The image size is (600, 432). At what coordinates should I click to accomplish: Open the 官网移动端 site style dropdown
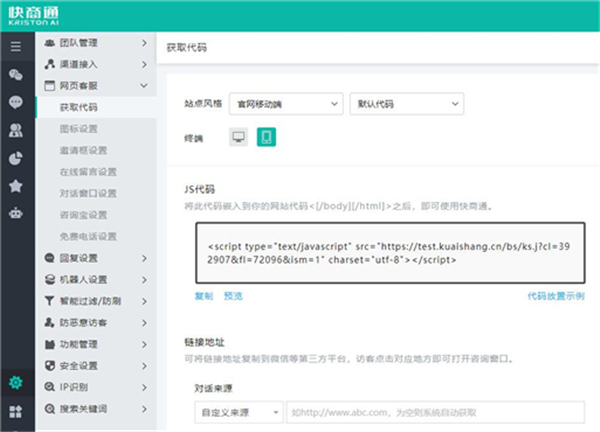(284, 103)
